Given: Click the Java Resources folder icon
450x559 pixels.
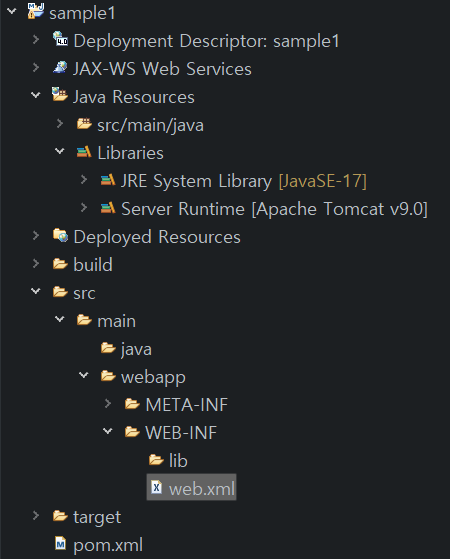Looking at the screenshot, I should click(x=60, y=95).
